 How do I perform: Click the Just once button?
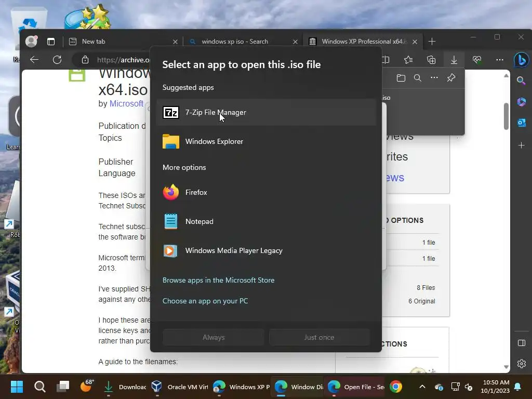click(320, 337)
